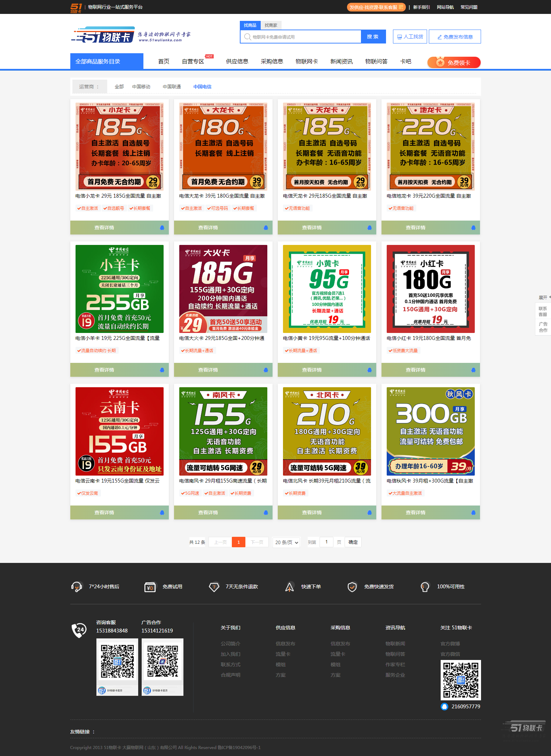
Task: Open the 新闻资讯 nav item
Action: 341,62
